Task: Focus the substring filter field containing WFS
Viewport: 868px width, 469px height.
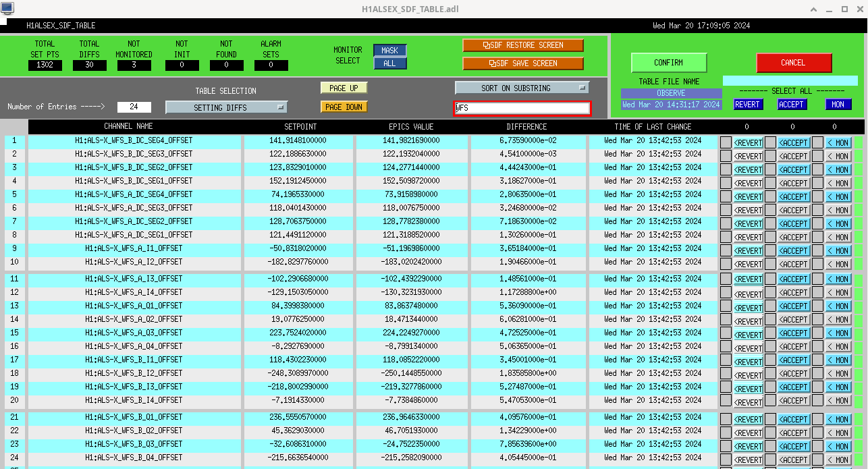Action: point(522,108)
